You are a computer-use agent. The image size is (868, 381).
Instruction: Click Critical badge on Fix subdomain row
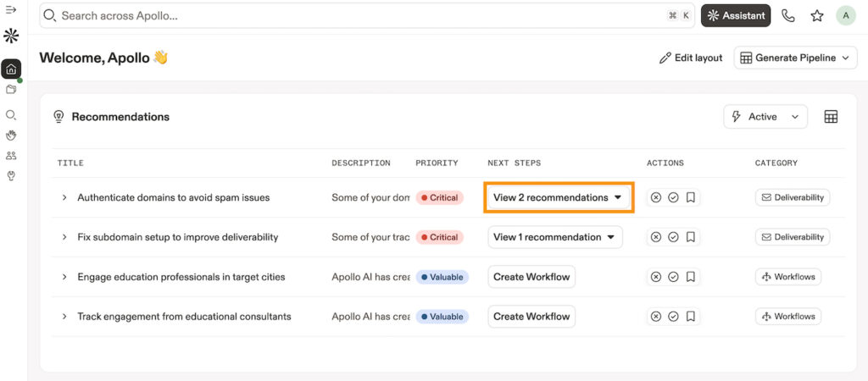[440, 237]
